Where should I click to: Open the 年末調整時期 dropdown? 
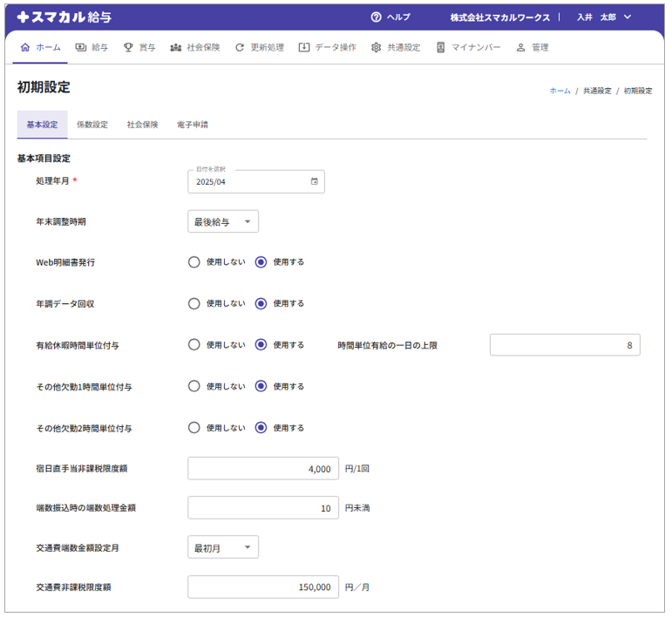point(223,222)
